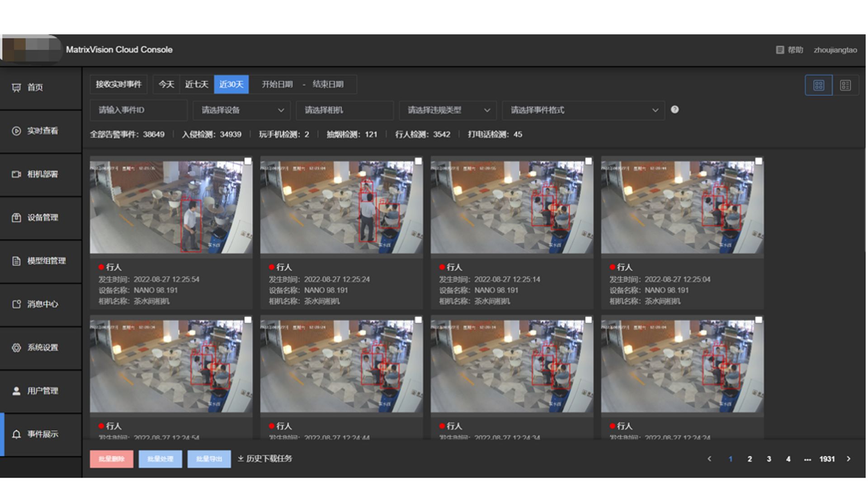Select checkbox on 12:24:34 event card
Screen dimensions: 868x488
[x=589, y=320]
